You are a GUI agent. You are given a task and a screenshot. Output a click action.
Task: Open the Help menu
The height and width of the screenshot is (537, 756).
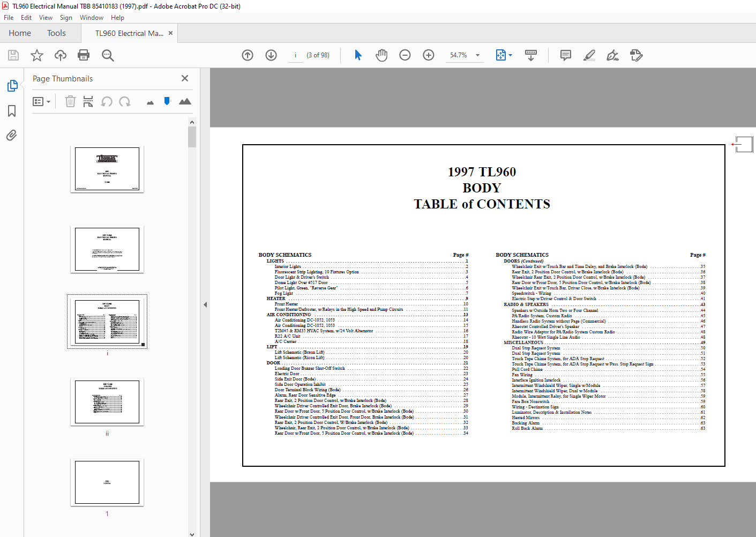pyautogui.click(x=117, y=18)
